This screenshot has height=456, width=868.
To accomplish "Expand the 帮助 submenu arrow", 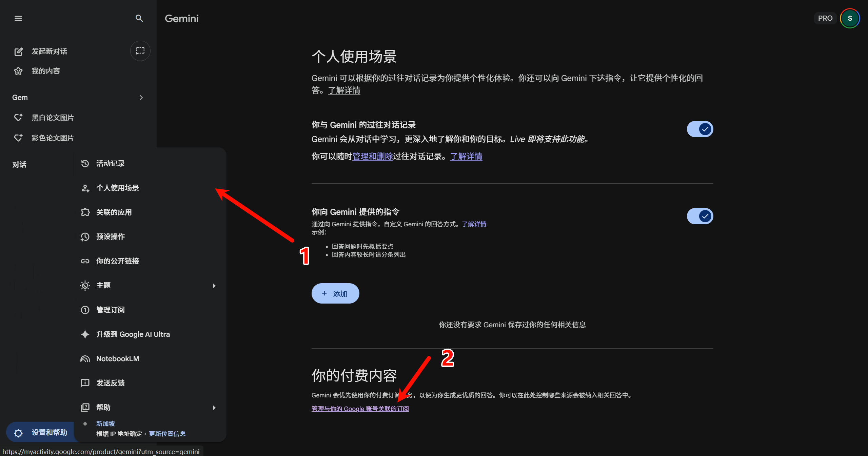I will (214, 408).
